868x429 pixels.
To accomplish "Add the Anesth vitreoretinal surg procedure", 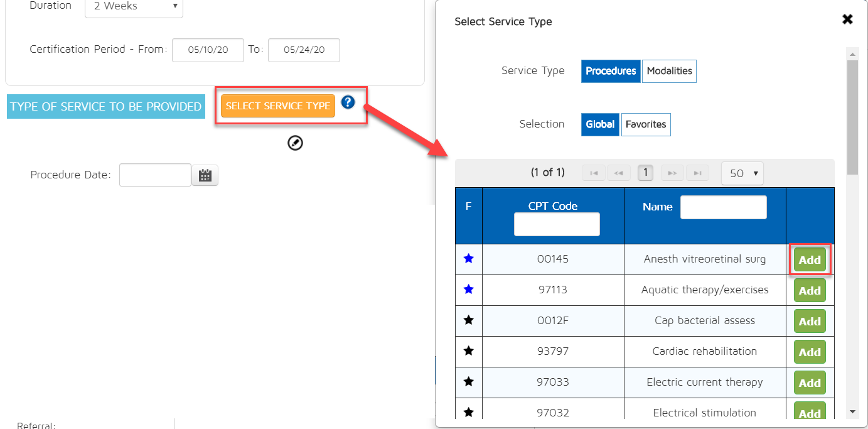I will pyautogui.click(x=810, y=259).
